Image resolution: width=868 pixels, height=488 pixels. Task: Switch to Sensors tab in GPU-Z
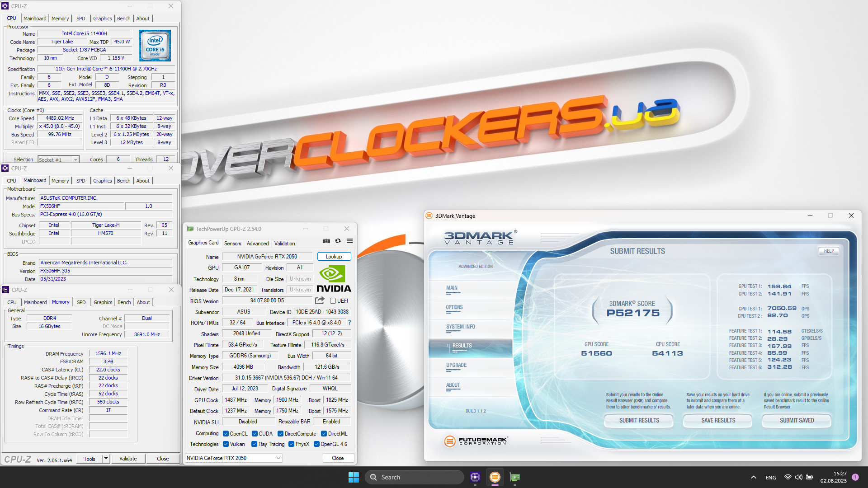[232, 244]
